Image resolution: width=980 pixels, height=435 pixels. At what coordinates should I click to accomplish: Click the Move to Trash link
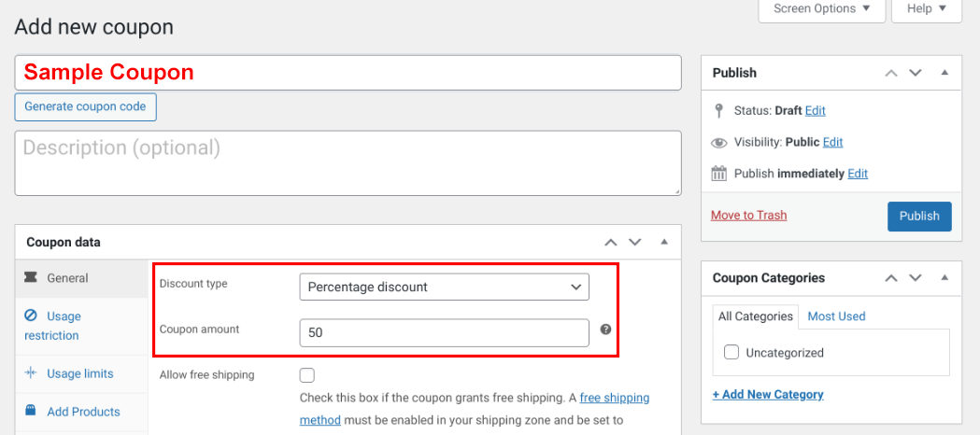(x=748, y=215)
